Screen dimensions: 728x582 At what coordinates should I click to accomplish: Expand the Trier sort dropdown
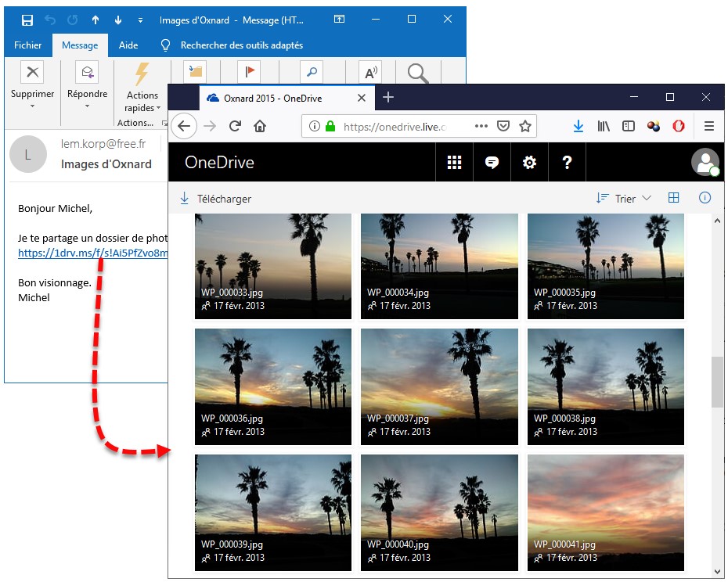[624, 199]
